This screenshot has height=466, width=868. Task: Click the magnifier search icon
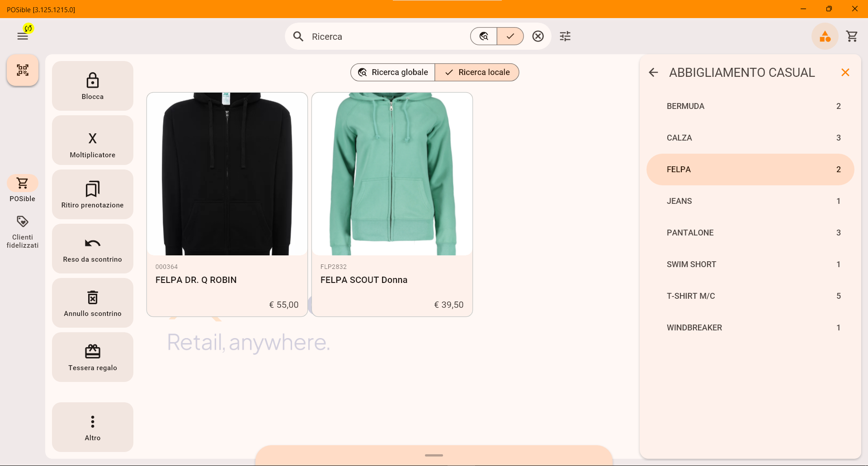click(298, 36)
